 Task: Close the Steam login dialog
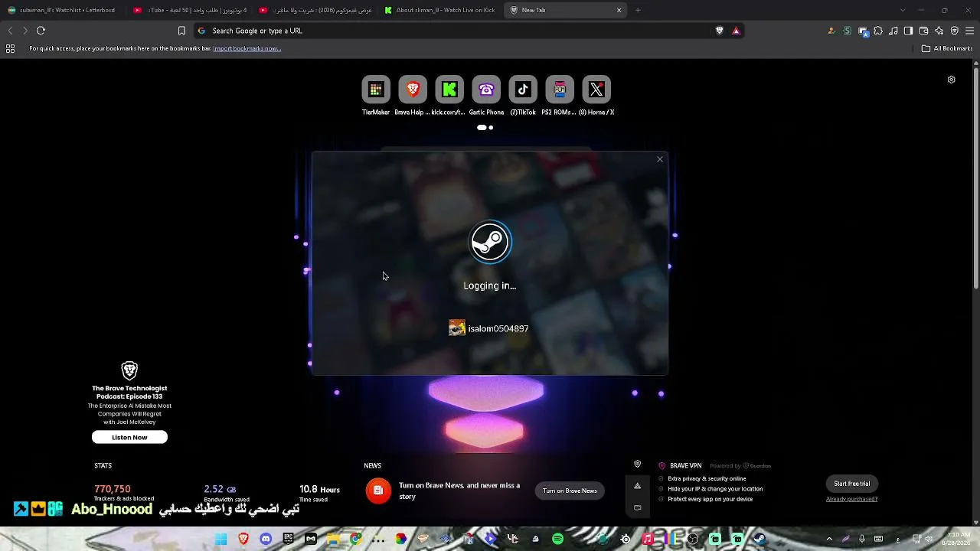[660, 159]
